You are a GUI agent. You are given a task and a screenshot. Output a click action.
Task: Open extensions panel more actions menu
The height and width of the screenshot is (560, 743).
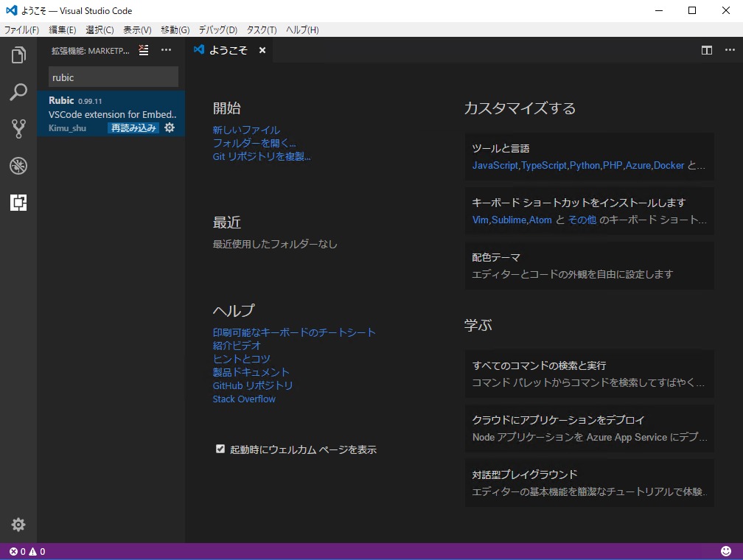pyautogui.click(x=166, y=50)
